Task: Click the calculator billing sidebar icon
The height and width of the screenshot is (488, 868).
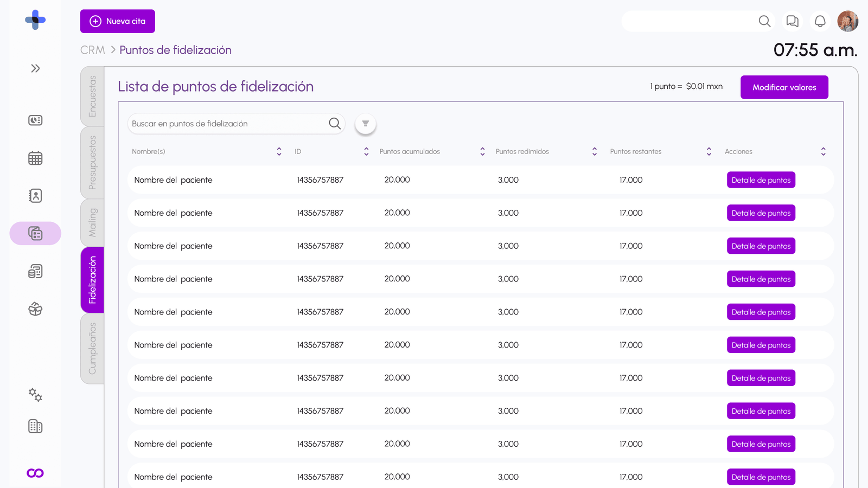Action: [x=35, y=271]
